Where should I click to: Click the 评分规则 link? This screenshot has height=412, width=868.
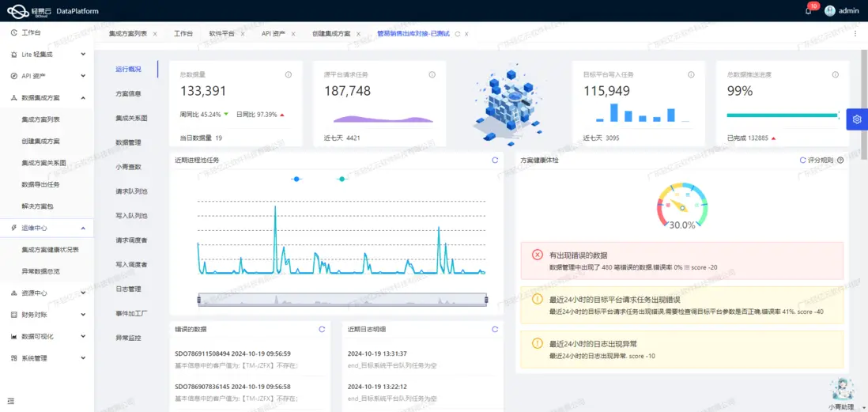821,160
